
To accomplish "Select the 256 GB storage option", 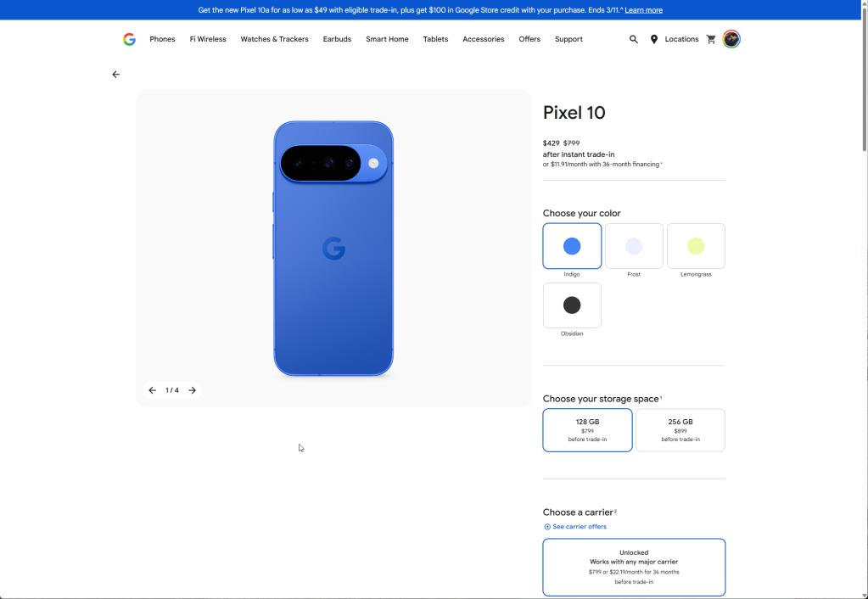I will [x=680, y=430].
